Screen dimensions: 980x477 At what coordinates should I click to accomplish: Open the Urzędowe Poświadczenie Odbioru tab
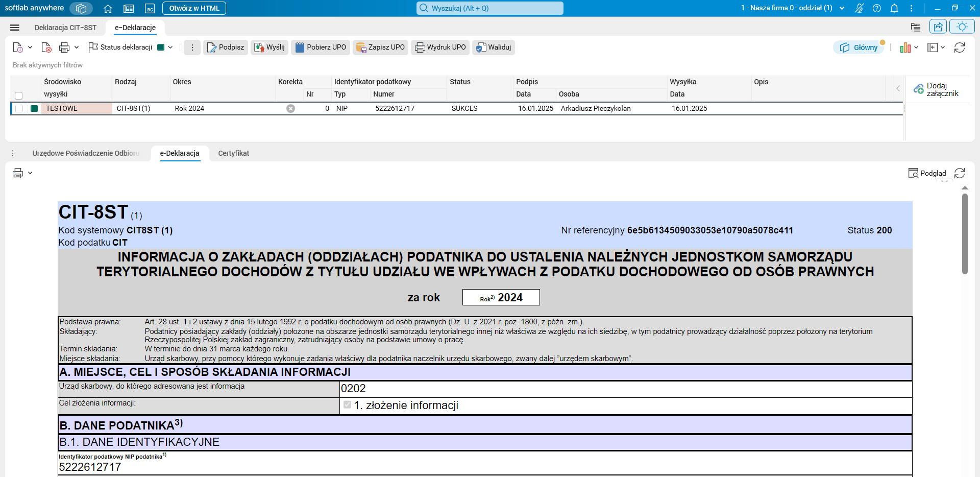(85, 153)
